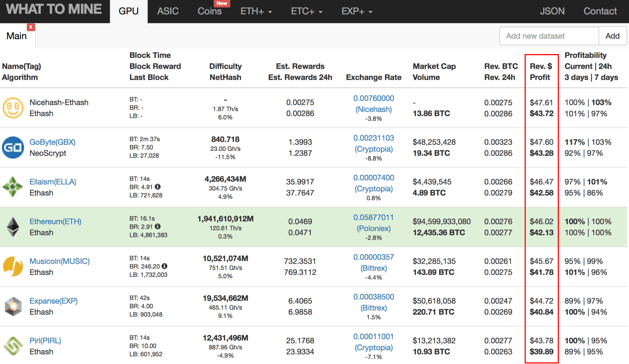Open Expanse Bittrex rate 0.00038500 link
Screen dimensions: 629x364
(374, 297)
